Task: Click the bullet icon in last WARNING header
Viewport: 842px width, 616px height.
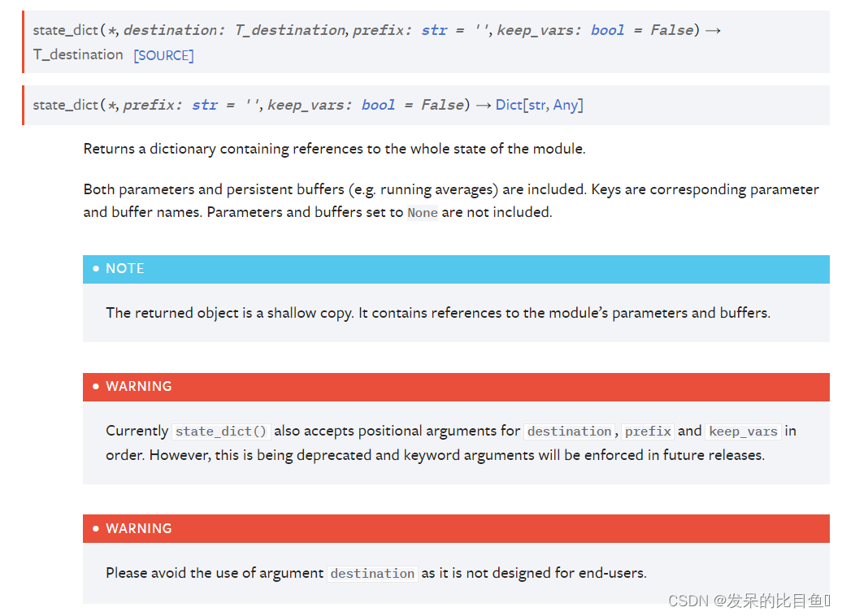Action: tap(96, 529)
